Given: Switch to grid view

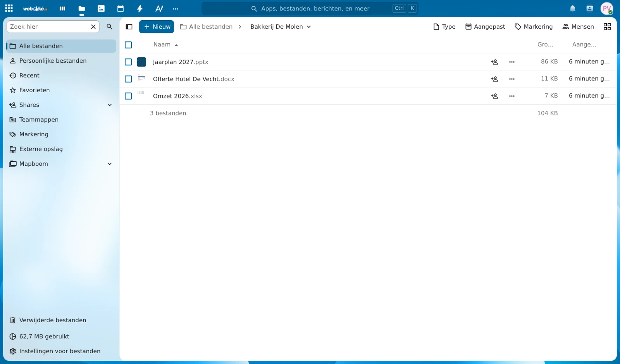Looking at the screenshot, I should pos(607,27).
